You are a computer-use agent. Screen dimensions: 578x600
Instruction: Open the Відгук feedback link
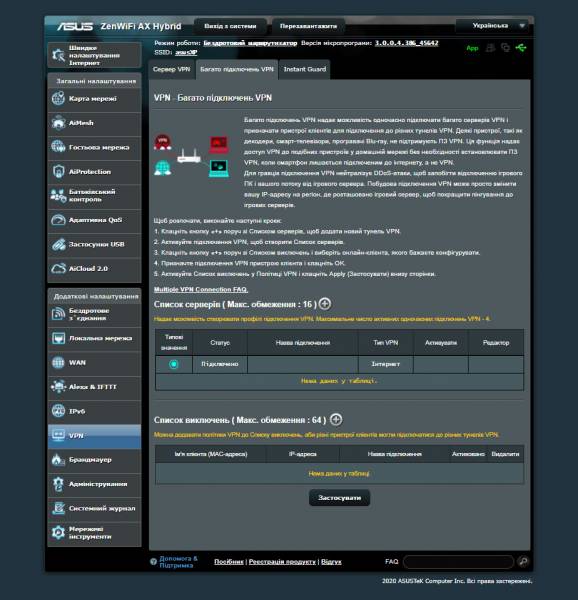click(x=331, y=562)
